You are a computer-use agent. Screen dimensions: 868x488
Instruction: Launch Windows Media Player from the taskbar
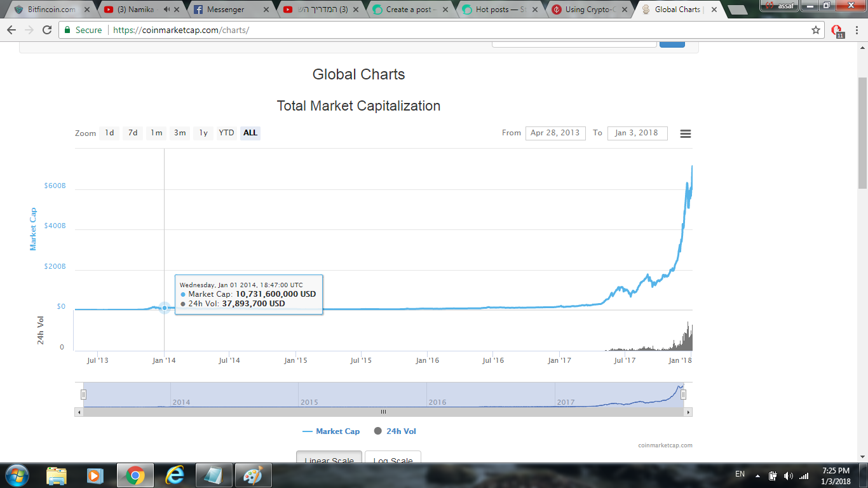[x=95, y=475]
